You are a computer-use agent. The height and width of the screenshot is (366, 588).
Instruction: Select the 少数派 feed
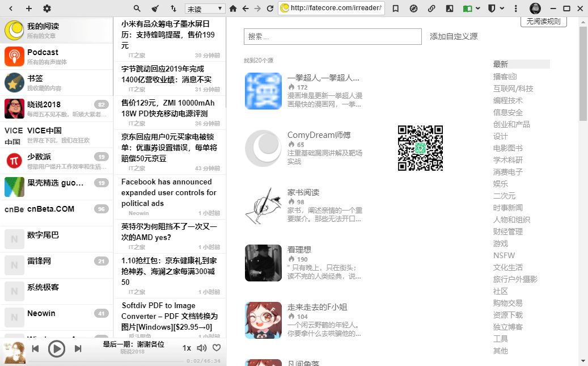point(56,161)
